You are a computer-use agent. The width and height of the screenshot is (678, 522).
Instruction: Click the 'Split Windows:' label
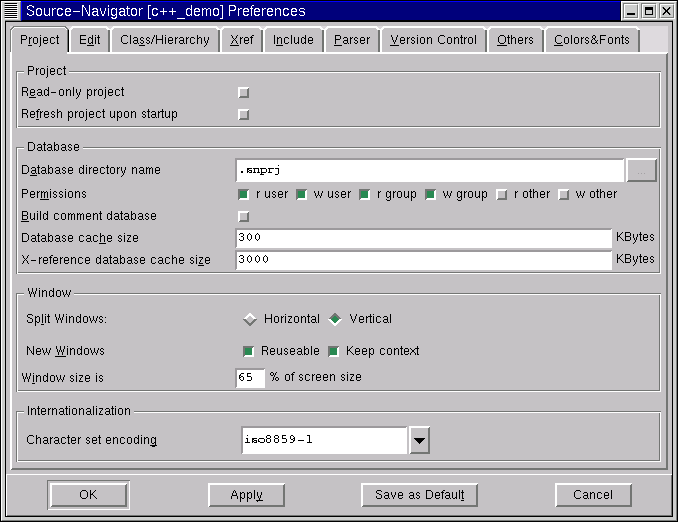67,319
